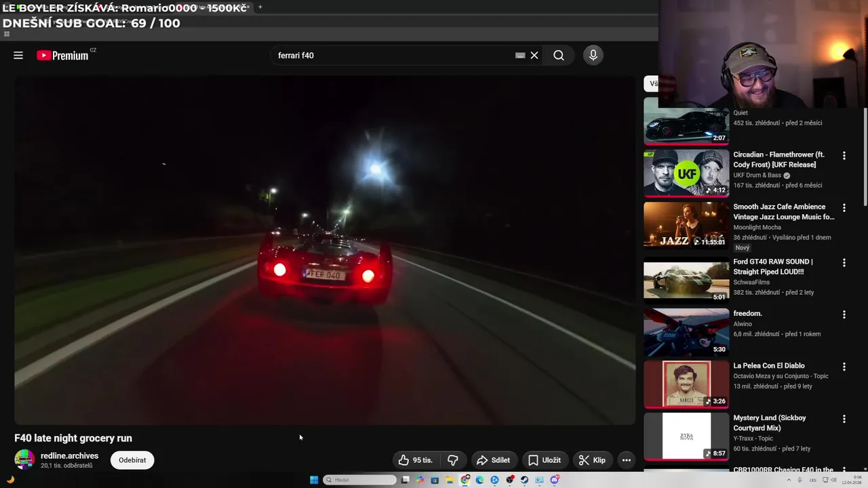868x488 pixels.
Task: Open more actions three-dot menu under video
Action: pos(627,460)
